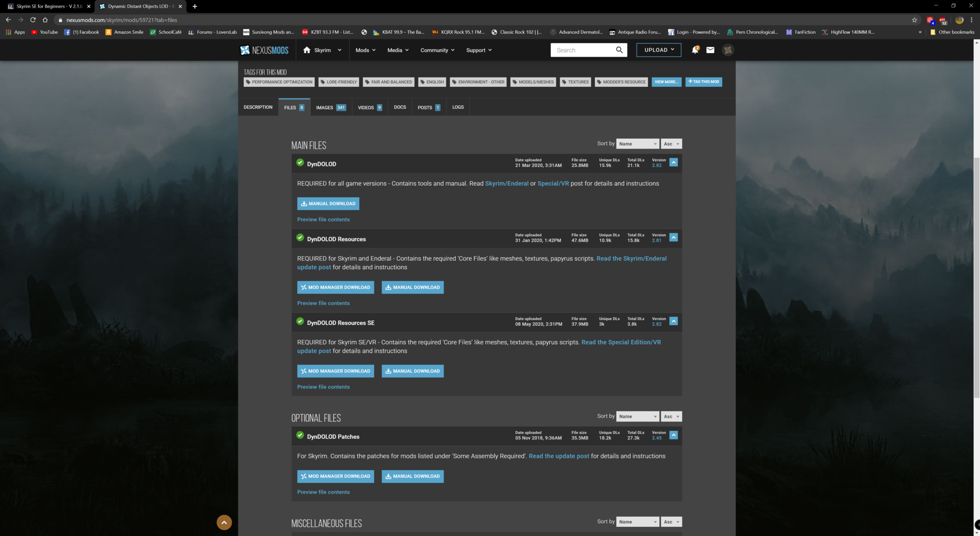Click the page vertical scrollbar
The image size is (980, 536).
(x=976, y=277)
